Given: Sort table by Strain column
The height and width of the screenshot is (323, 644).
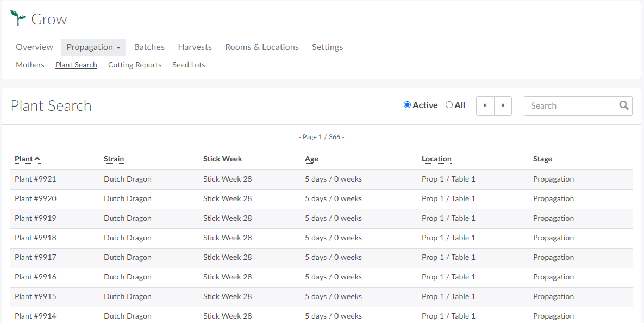Looking at the screenshot, I should pyautogui.click(x=114, y=159).
